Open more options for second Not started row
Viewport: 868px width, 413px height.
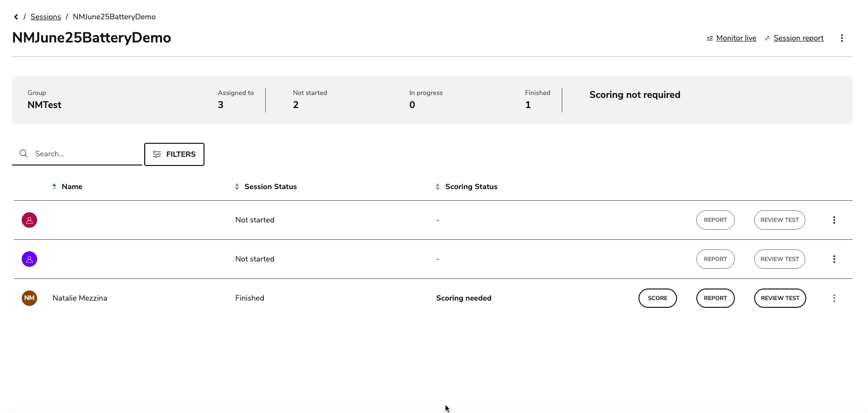[834, 259]
